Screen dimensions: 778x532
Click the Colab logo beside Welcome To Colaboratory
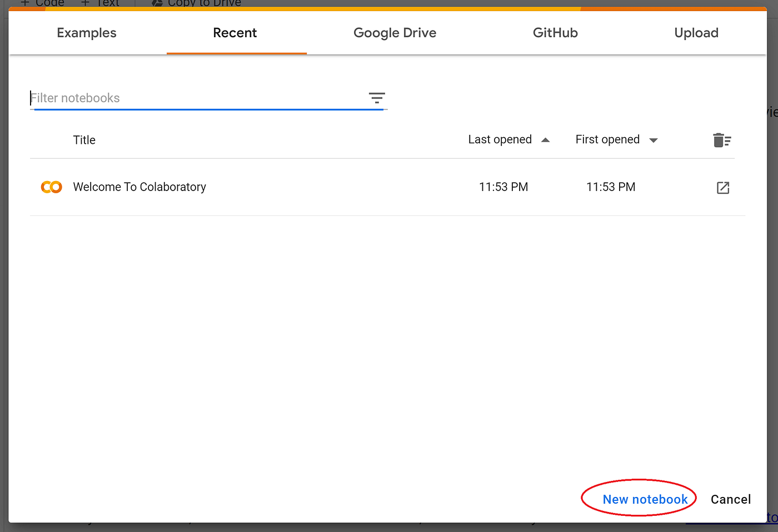tap(52, 187)
